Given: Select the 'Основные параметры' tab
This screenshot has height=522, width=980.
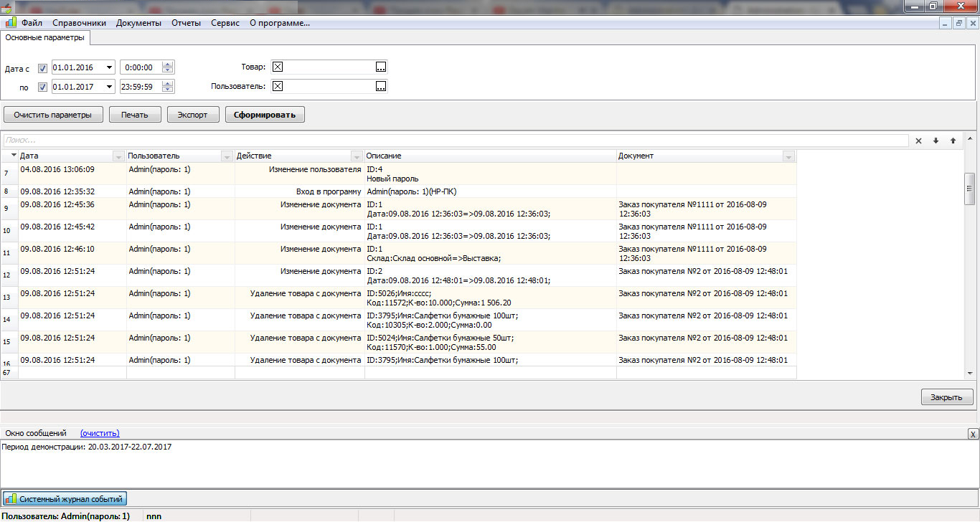Looking at the screenshot, I should click(44, 37).
